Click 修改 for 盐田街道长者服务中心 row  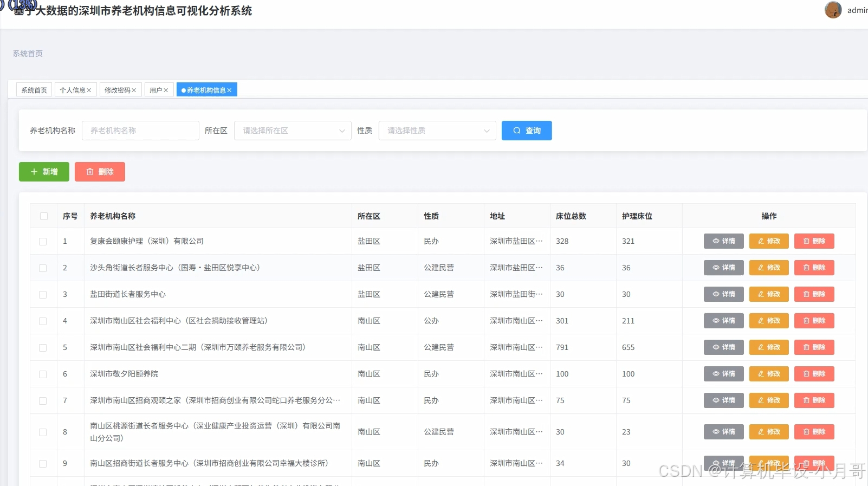(769, 294)
